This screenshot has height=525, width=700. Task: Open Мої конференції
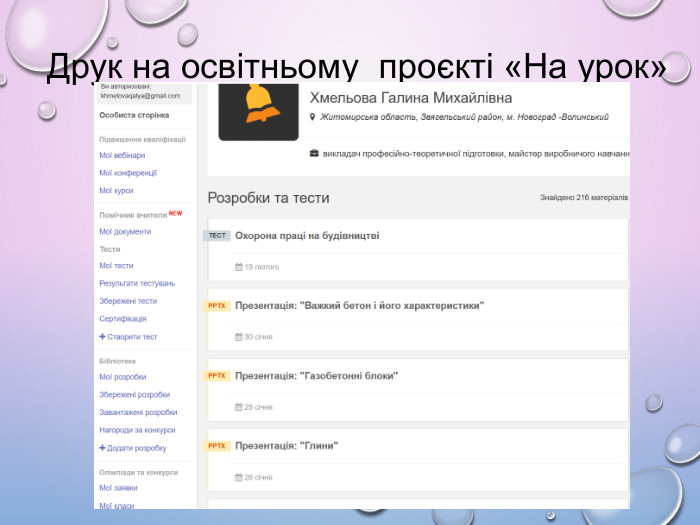click(128, 173)
